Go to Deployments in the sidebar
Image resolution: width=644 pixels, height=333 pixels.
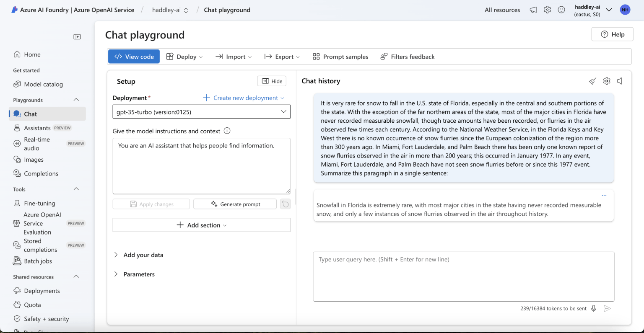(x=42, y=291)
